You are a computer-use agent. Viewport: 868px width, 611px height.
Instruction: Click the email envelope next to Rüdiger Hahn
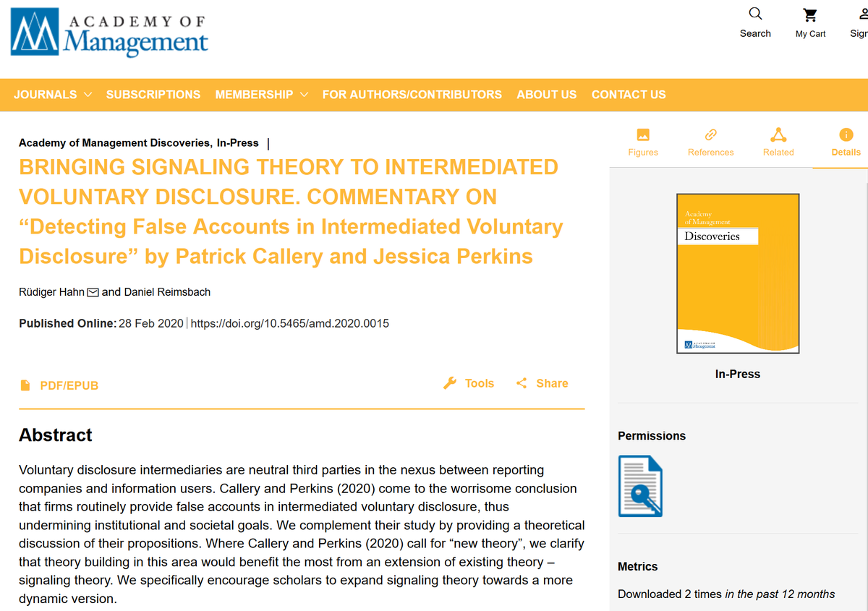pos(93,293)
